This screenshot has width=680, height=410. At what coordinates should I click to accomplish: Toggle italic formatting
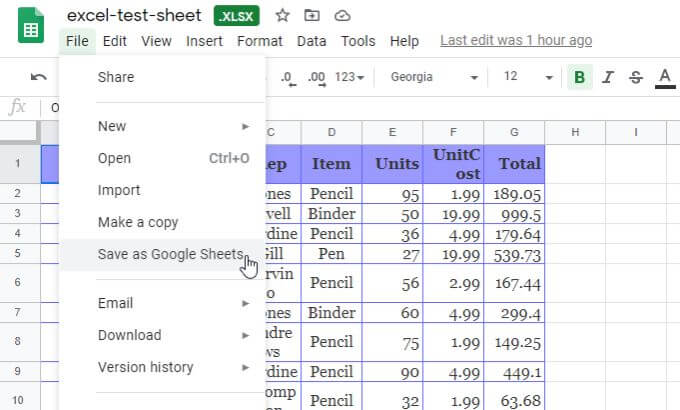click(x=607, y=77)
